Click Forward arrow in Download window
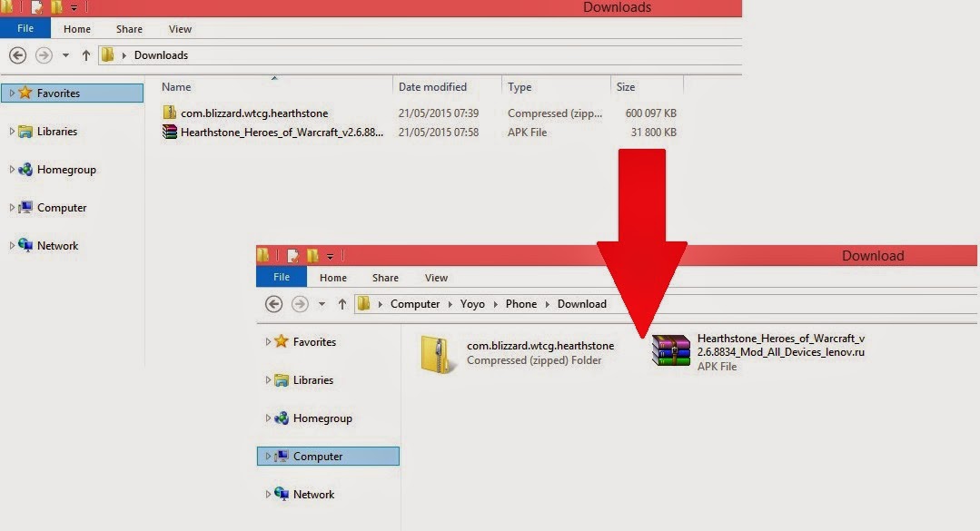 point(300,303)
